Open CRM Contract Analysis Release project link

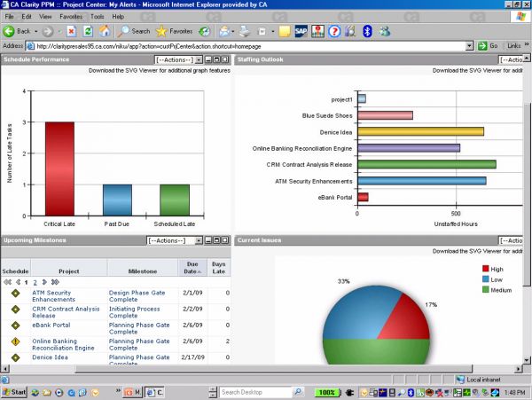tap(66, 312)
